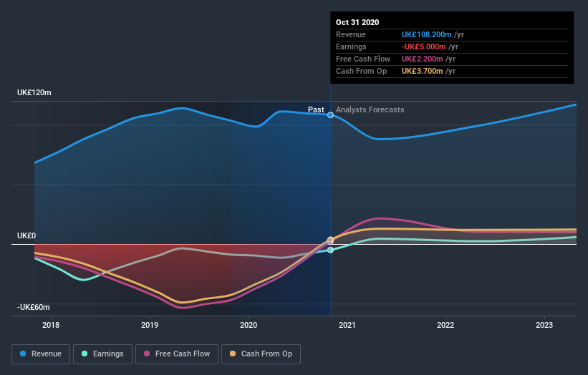
Task: Click the Analysts Forecasts label
Action: [x=370, y=109]
